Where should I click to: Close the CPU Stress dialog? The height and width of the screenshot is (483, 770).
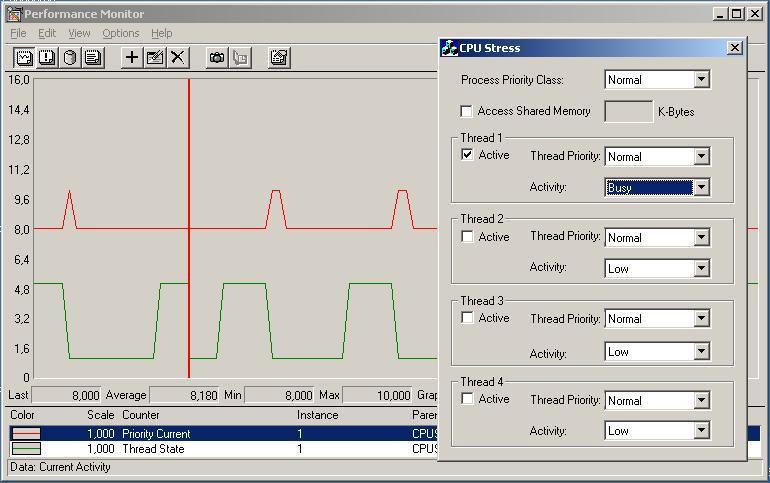point(735,48)
